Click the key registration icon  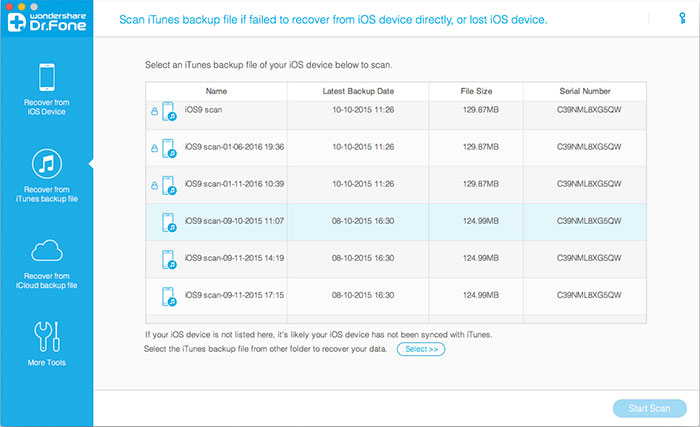pos(682,18)
